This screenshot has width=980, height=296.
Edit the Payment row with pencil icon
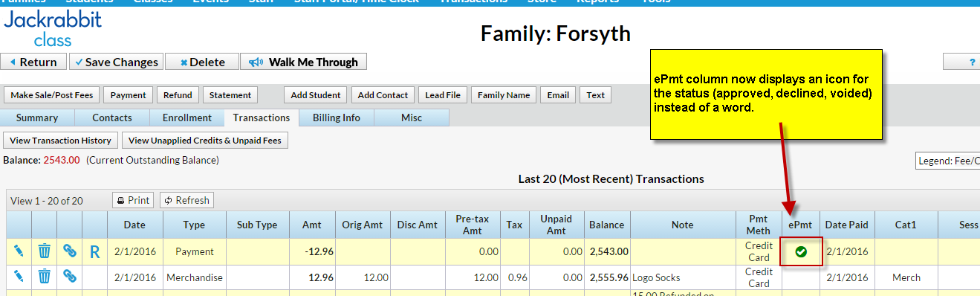coord(19,252)
